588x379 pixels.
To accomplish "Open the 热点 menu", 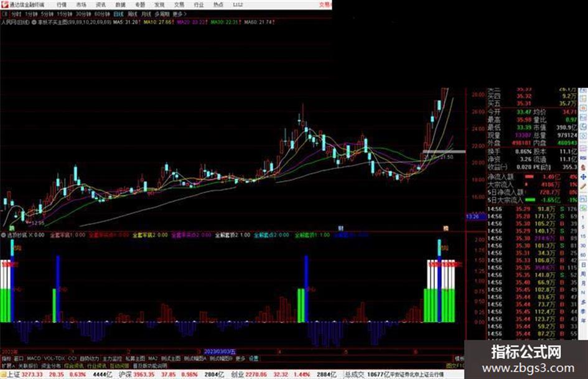I will (x=218, y=5).
